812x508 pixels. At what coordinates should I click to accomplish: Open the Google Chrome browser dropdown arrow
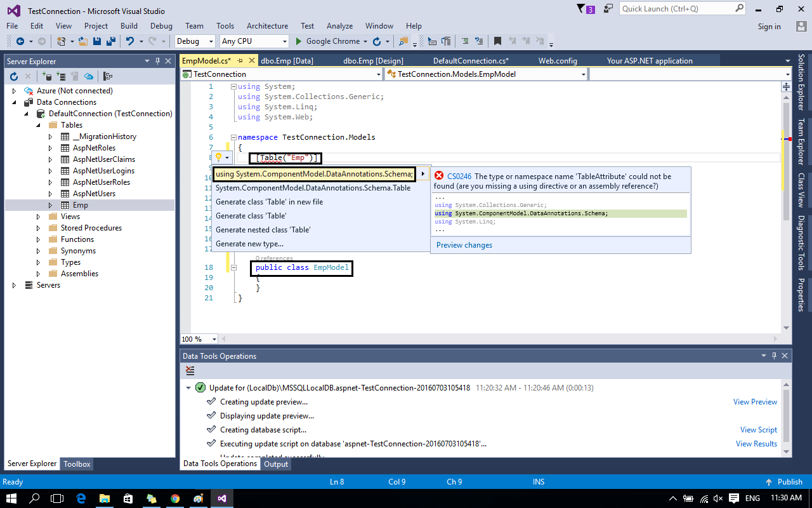point(365,41)
